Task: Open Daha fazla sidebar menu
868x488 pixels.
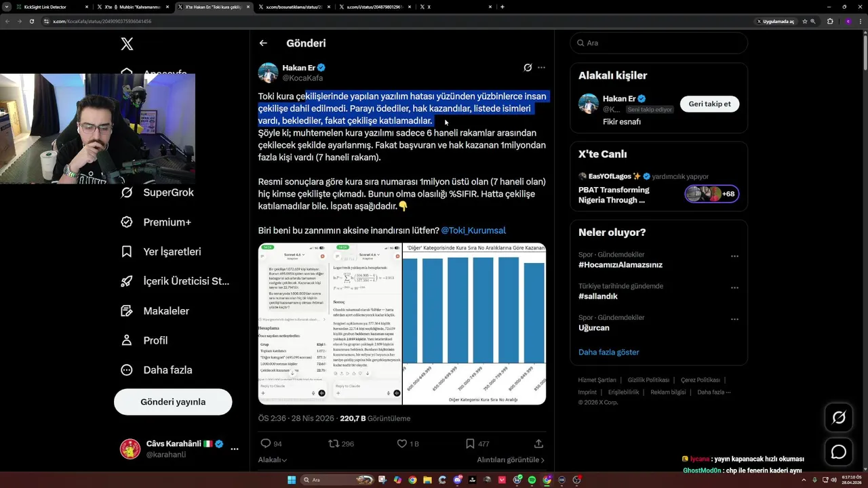Action: (157, 370)
